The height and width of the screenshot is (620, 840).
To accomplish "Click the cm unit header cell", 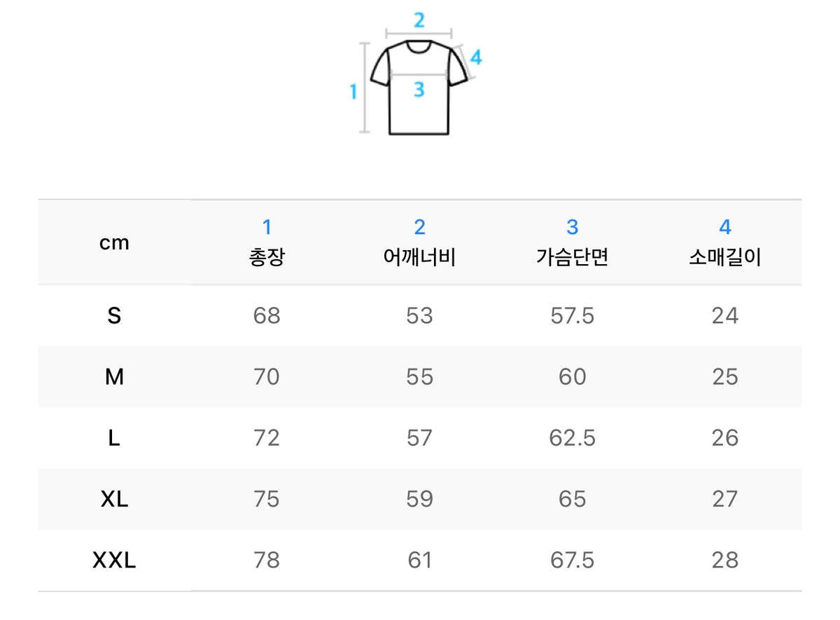I will [114, 243].
